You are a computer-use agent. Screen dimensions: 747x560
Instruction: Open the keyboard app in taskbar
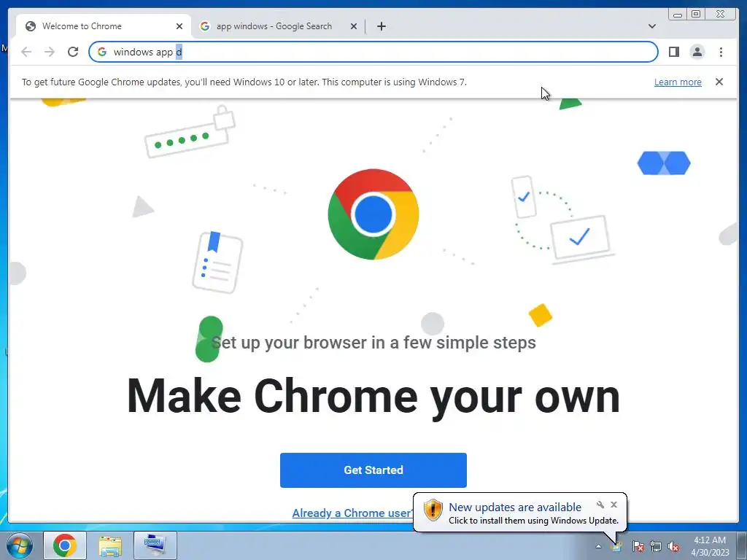155,545
